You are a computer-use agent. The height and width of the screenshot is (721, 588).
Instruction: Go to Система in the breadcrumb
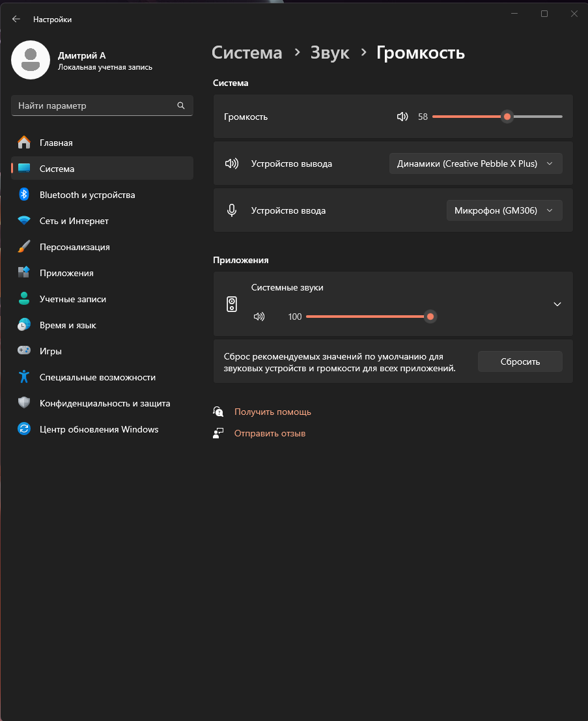(247, 53)
